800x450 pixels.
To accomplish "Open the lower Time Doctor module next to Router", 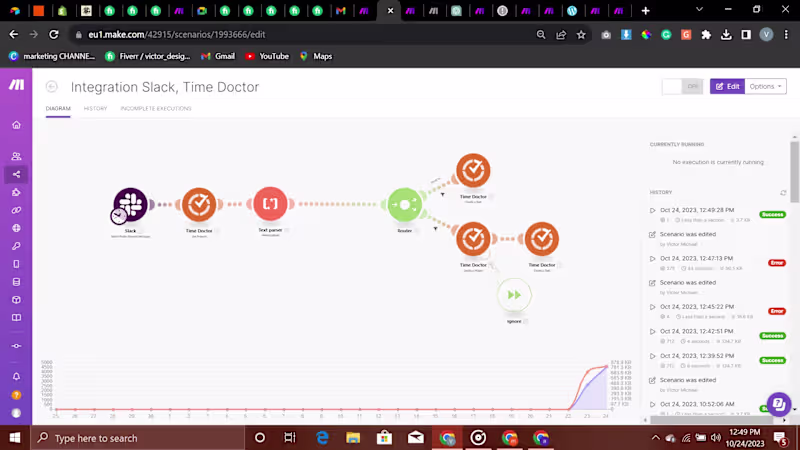I will (473, 239).
